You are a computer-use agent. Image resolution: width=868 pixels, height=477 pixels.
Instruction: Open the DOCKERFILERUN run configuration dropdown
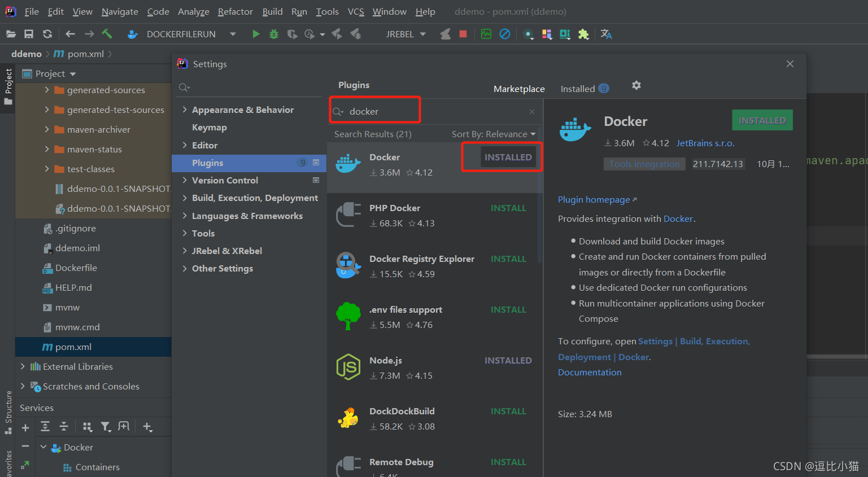coord(233,34)
